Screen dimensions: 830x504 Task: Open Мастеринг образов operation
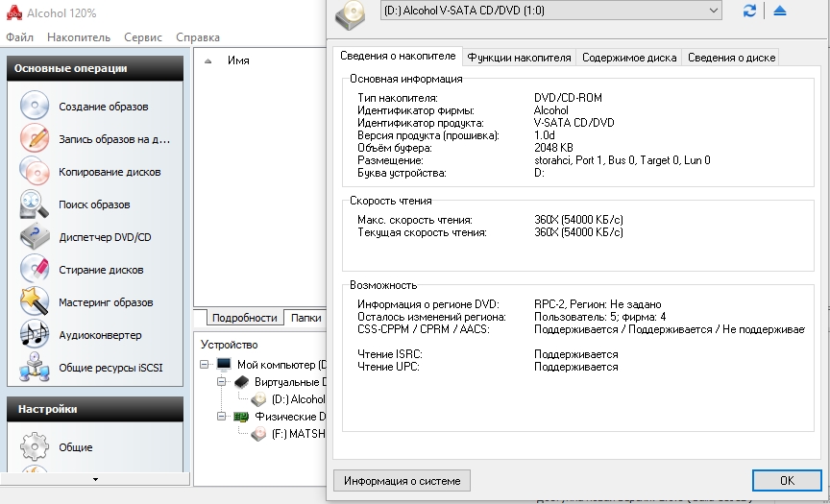106,302
